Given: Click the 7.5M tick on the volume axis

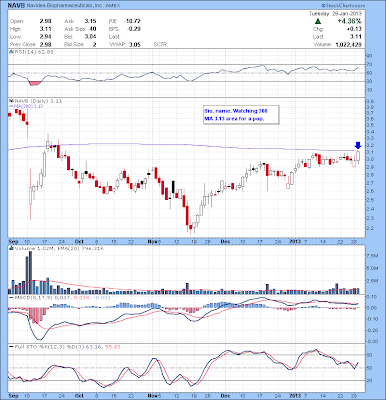Looking at the screenshot, I should tap(373, 256).
